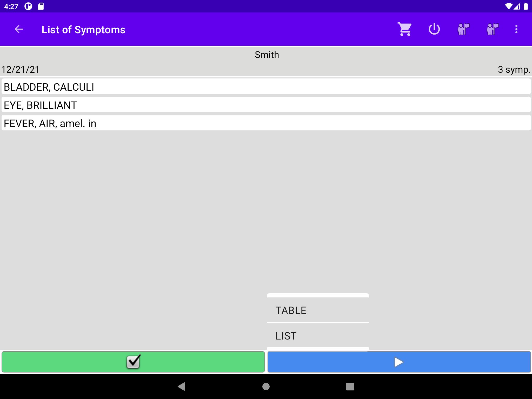
Task: Select the BLADDER, CALCULI symptom
Action: (266, 87)
